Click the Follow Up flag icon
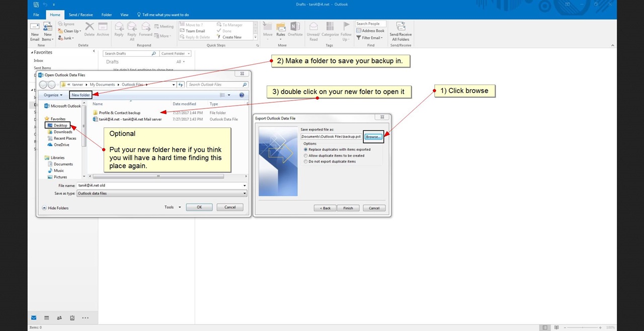The image size is (644, 331). tap(346, 31)
